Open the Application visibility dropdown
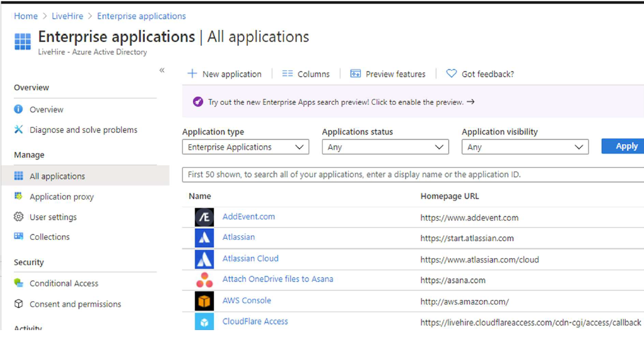 (525, 147)
